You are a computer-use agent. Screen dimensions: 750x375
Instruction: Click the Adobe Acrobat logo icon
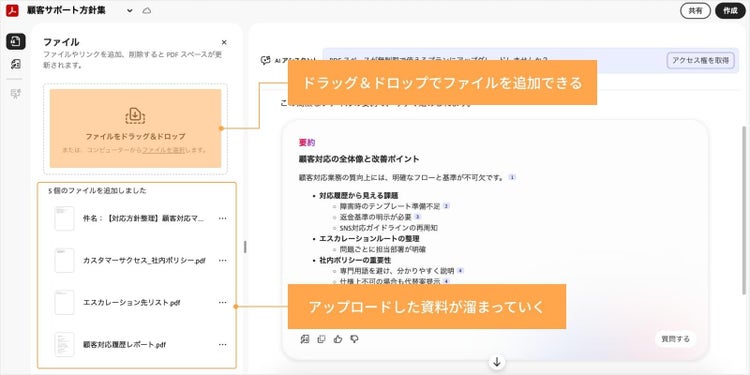pos(12,11)
